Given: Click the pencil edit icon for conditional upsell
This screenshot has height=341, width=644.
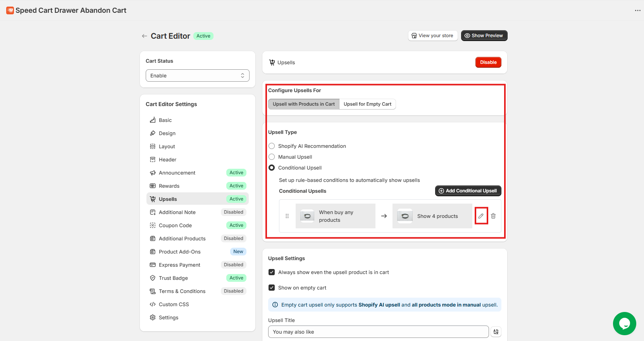Looking at the screenshot, I should coord(481,216).
